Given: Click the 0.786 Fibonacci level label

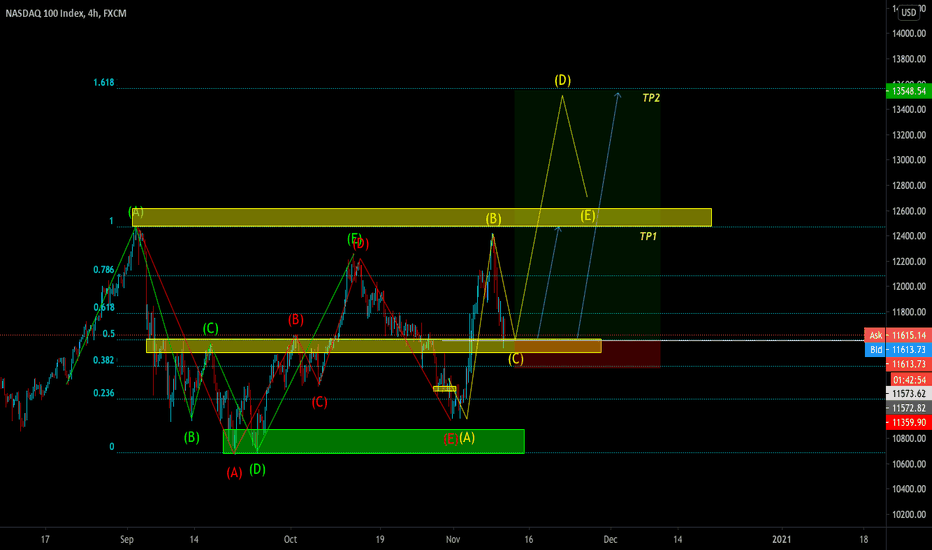Looking at the screenshot, I should (x=103, y=270).
